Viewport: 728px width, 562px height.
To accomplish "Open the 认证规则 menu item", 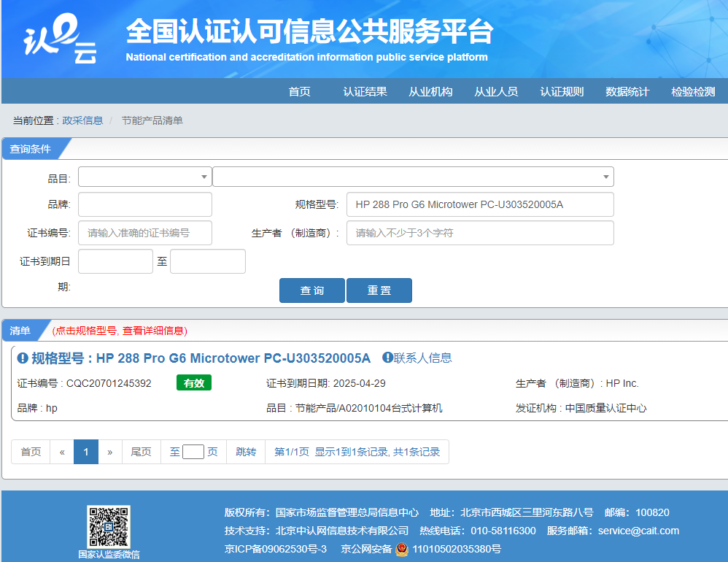I will [562, 91].
